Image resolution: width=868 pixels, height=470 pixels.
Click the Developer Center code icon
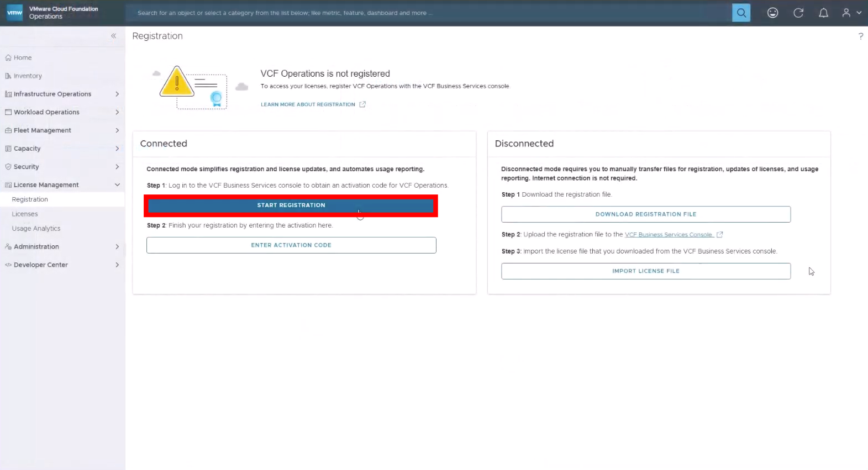8,265
